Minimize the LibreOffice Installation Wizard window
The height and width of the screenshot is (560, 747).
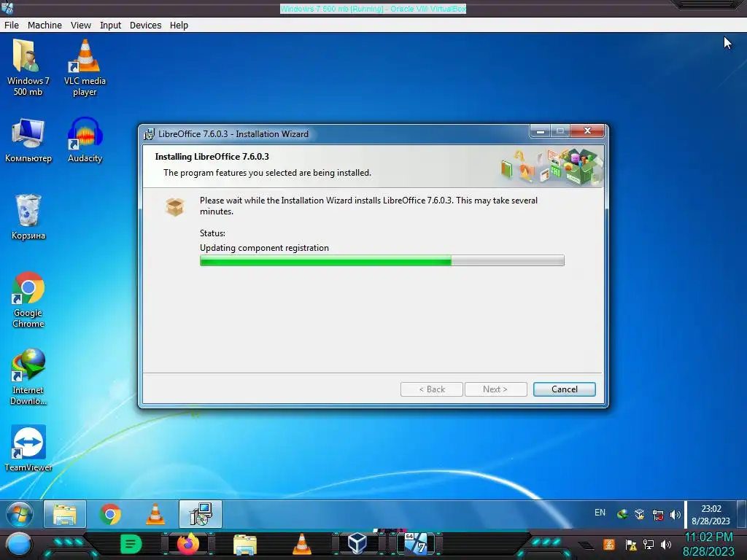(x=541, y=131)
